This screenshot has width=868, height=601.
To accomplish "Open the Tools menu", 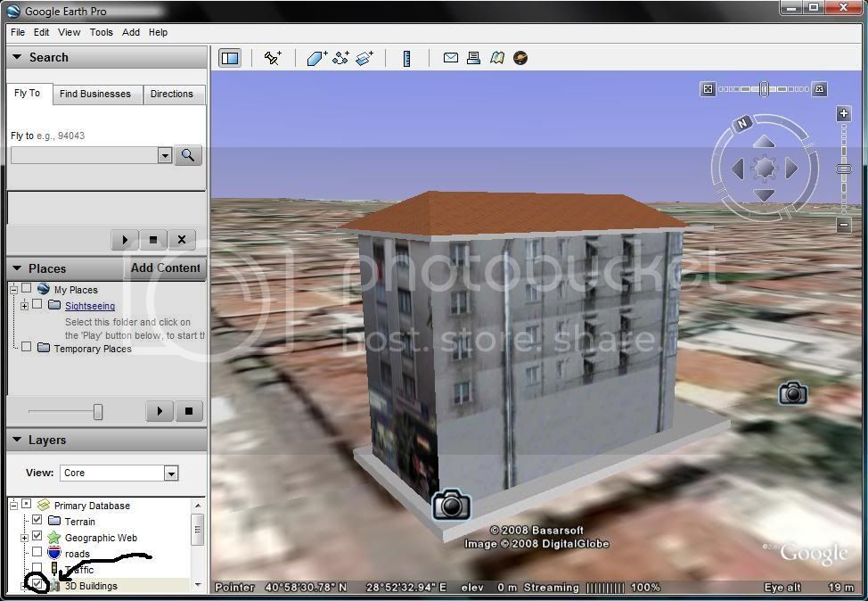I will pos(102,32).
